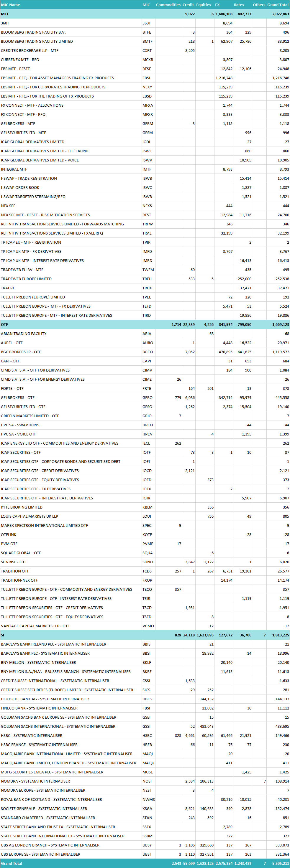Viewport: 290px width, 868px height.
Task: Select the PVM OTF row name
Action: pyautogui.click(x=9, y=544)
